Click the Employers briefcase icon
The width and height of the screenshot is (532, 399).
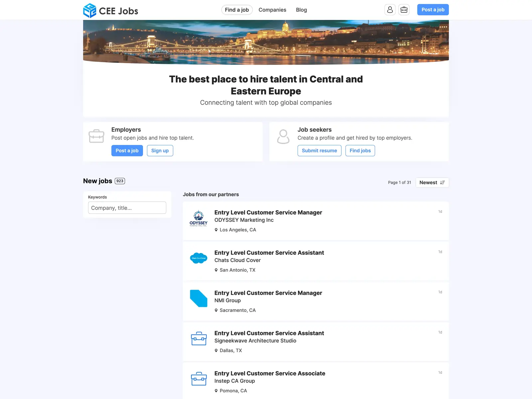(x=96, y=136)
